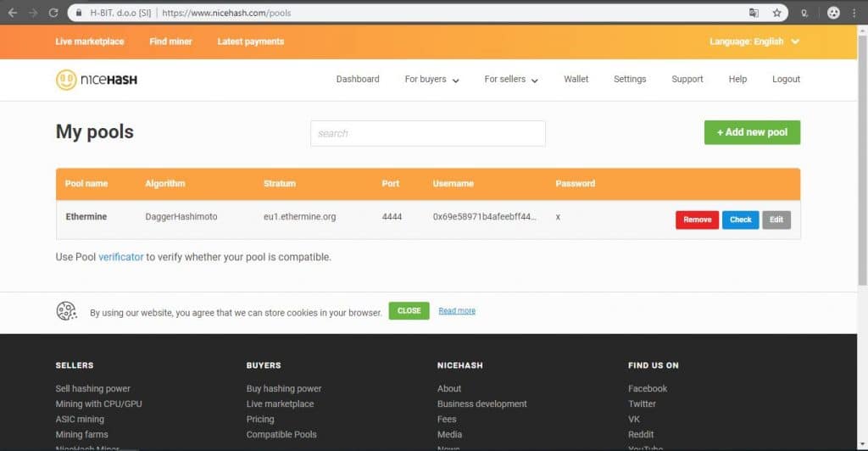This screenshot has height=451, width=868.
Task: Click the browser forward arrow
Action: point(33,13)
